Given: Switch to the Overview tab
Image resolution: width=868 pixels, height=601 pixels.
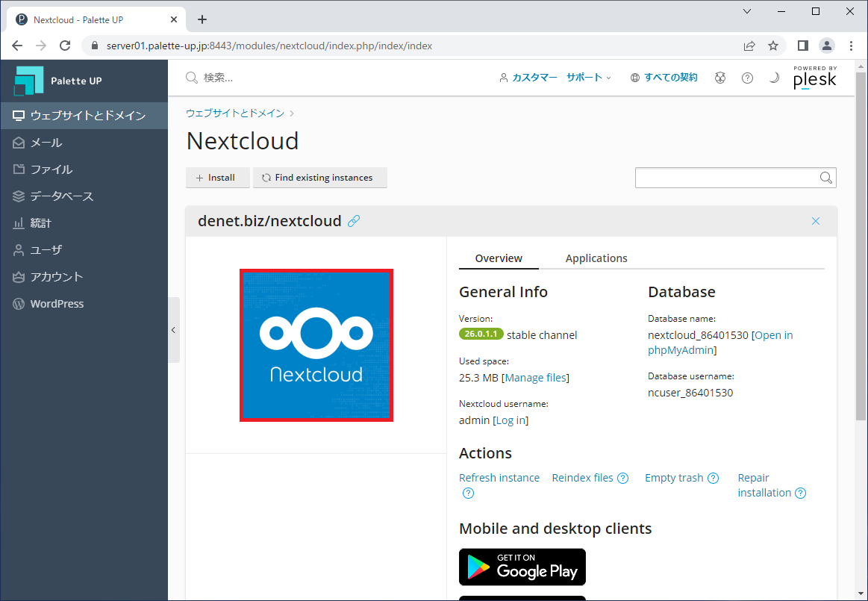Looking at the screenshot, I should [x=499, y=258].
